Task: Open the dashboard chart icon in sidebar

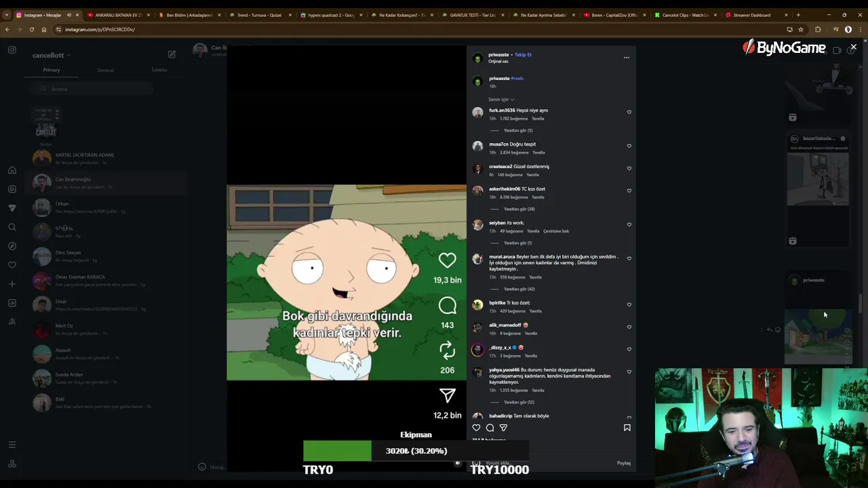Action: pos(12,303)
